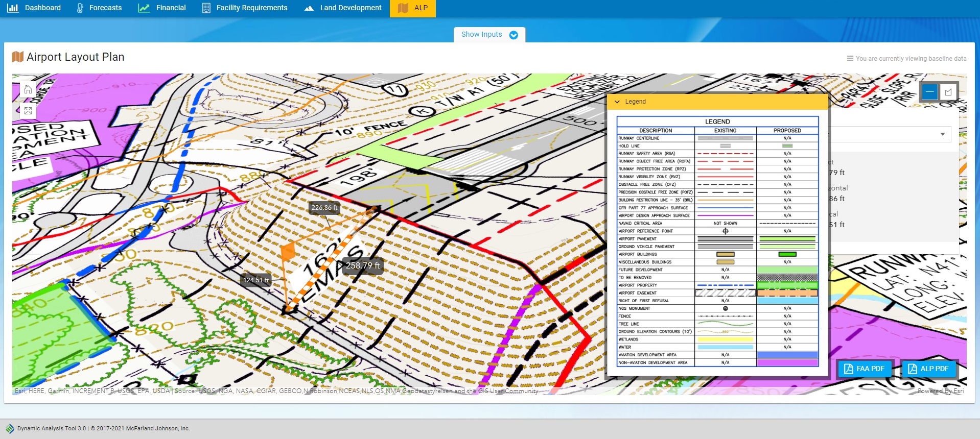Click the Tree Line row in legend
This screenshot has height=439, width=980.
pyautogui.click(x=717, y=324)
